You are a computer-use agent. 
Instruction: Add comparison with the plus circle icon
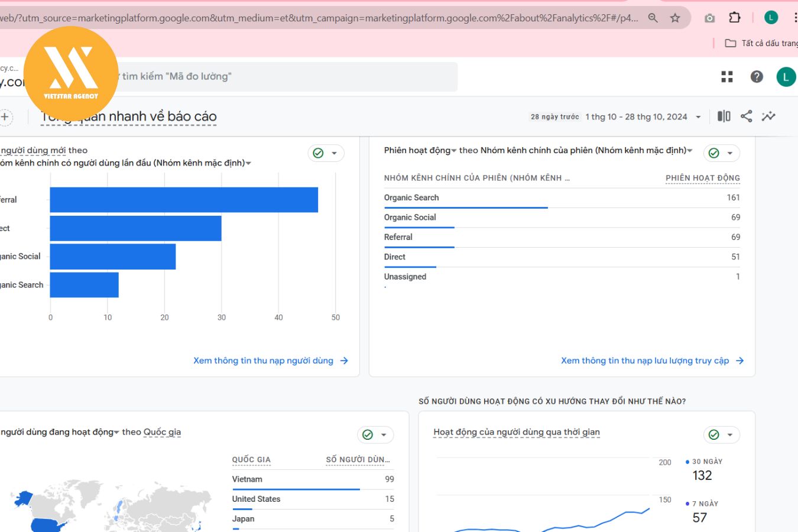pyautogui.click(x=5, y=116)
